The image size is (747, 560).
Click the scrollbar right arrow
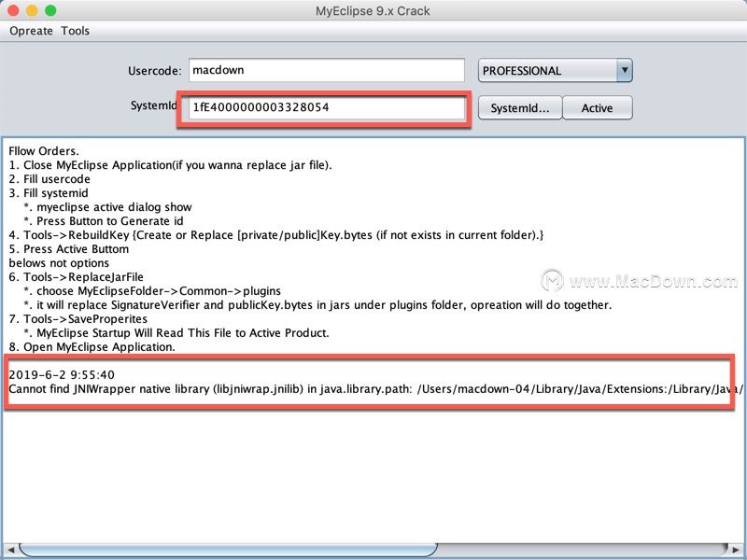tap(735, 550)
